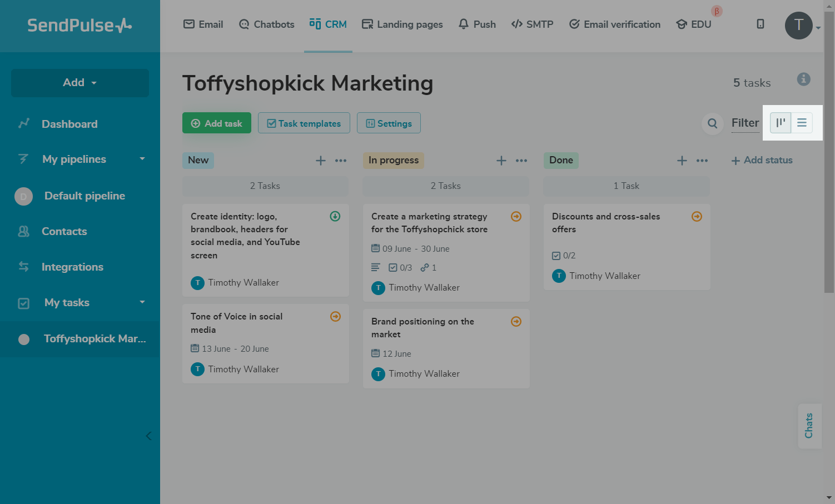835x504 pixels.
Task: Add a task to In progress column
Action: pos(501,161)
